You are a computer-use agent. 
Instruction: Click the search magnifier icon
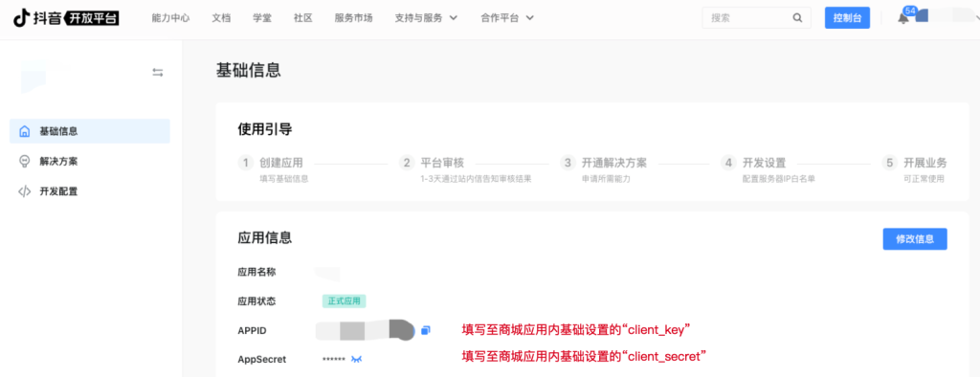797,18
